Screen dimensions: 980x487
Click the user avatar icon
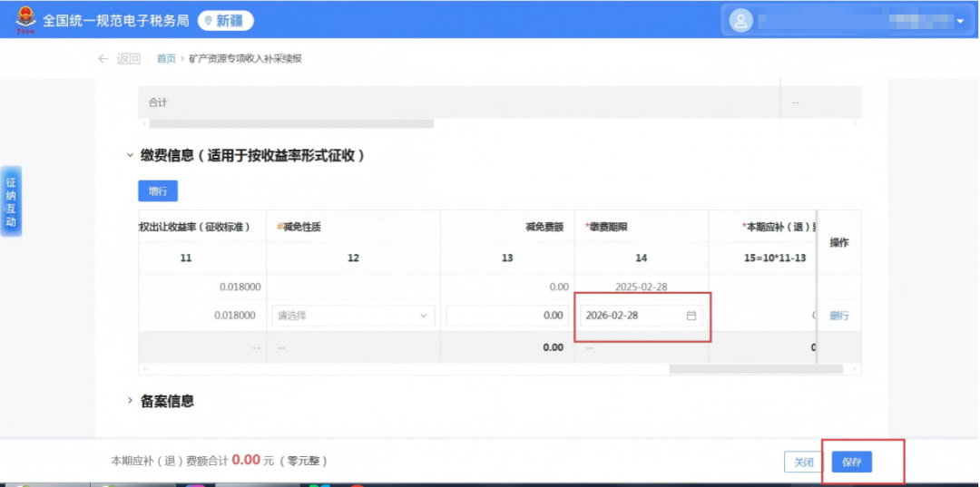click(740, 21)
